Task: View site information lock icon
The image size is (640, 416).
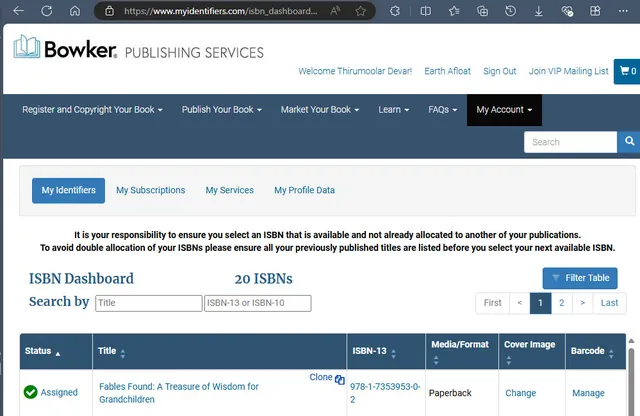Action: pos(109,11)
